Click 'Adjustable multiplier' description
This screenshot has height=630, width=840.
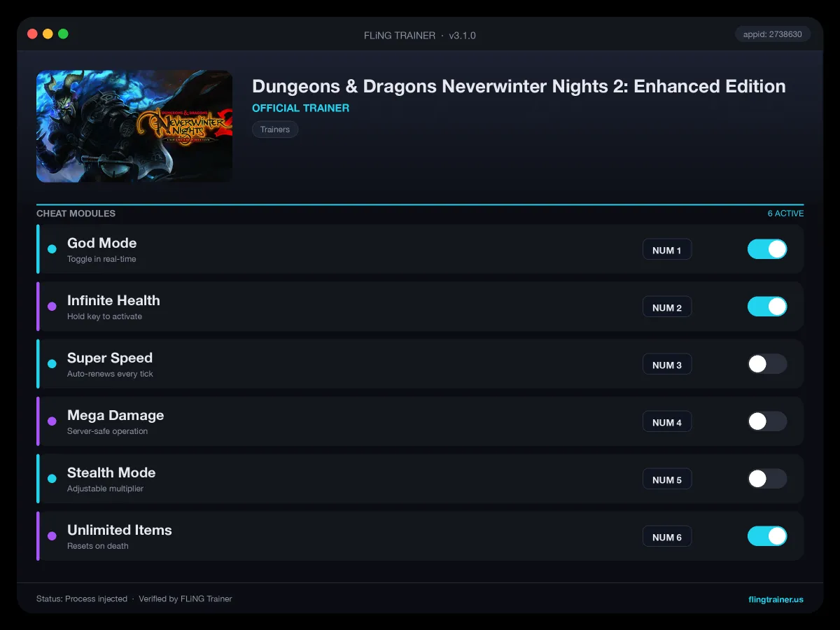pyautogui.click(x=105, y=489)
